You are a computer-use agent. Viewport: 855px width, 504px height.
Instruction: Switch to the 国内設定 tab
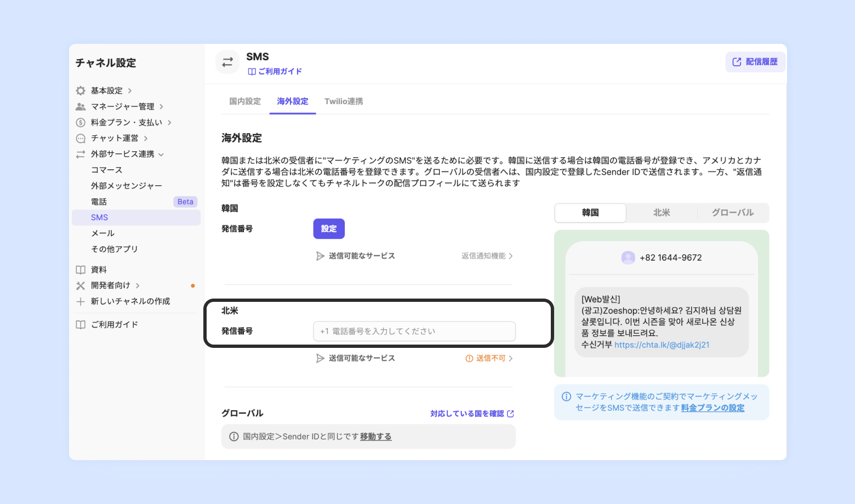(245, 101)
